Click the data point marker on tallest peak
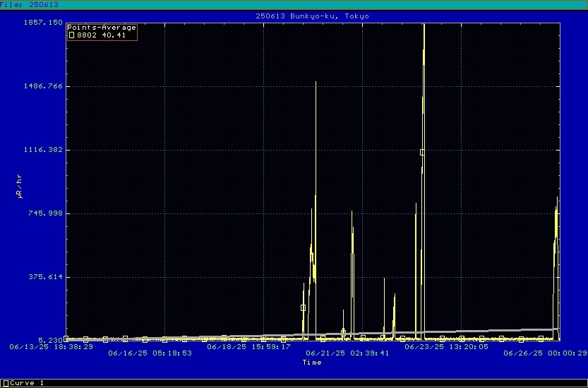 (423, 152)
